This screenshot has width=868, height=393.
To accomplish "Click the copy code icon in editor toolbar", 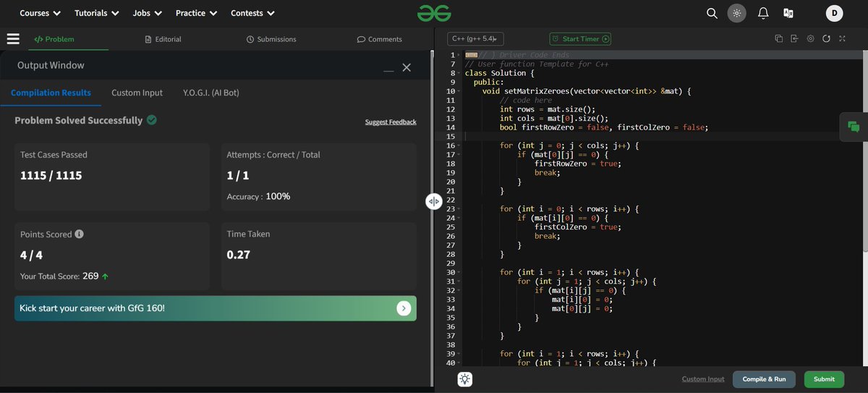I will (x=779, y=39).
